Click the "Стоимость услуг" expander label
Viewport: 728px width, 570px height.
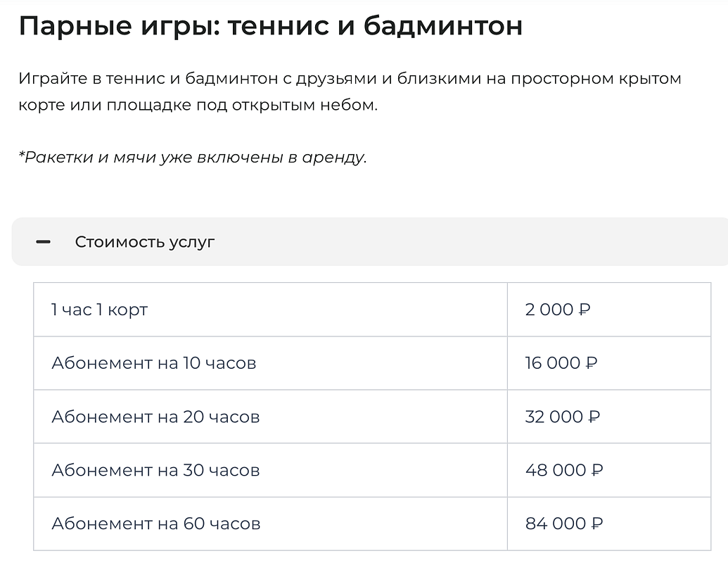(x=145, y=242)
